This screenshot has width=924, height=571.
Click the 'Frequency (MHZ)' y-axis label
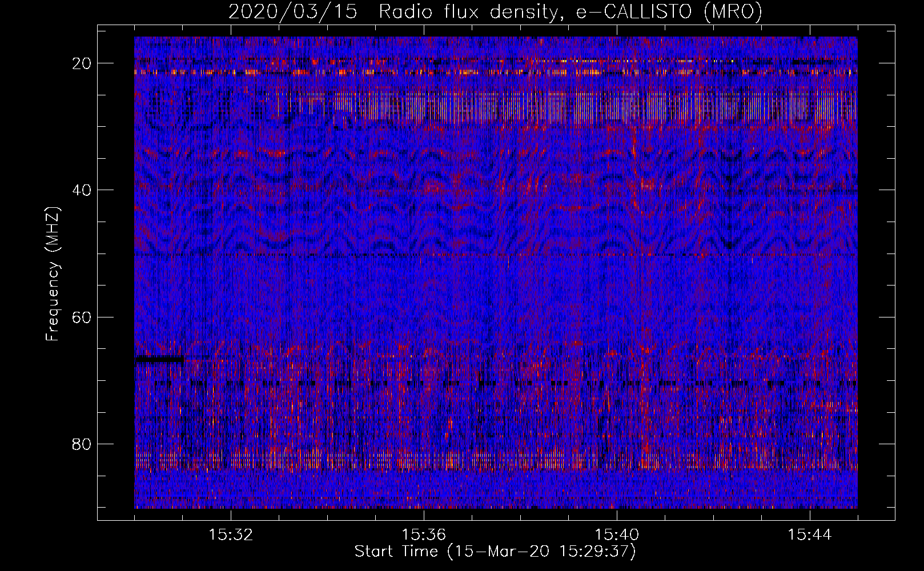point(53,274)
